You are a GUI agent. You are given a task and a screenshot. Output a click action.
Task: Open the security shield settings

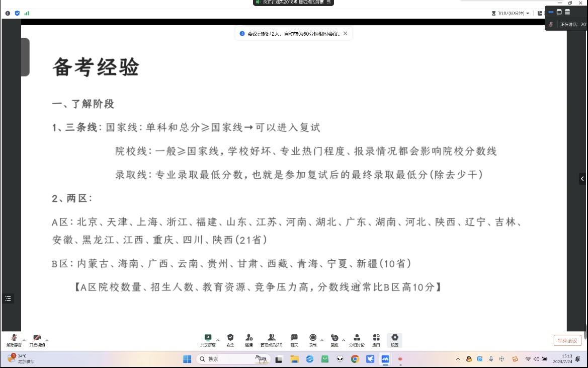[x=230, y=339]
